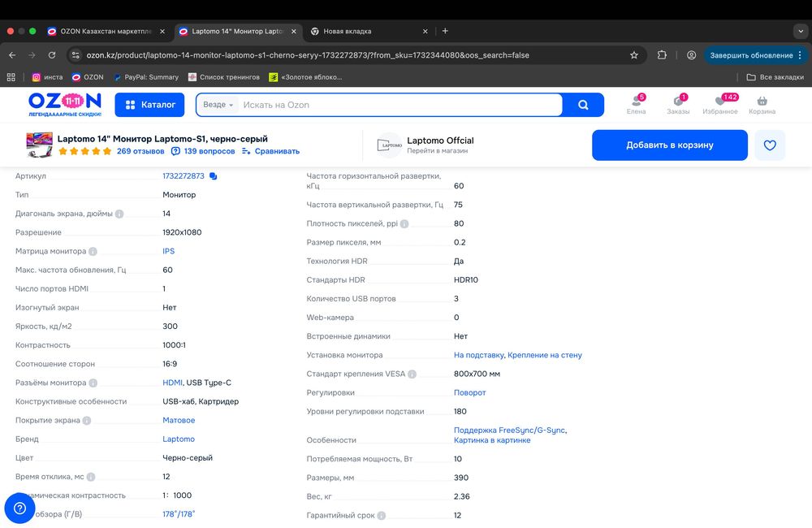The image size is (812, 528).
Task: Open the apps grid in bookmarks bar
Action: pos(11,77)
